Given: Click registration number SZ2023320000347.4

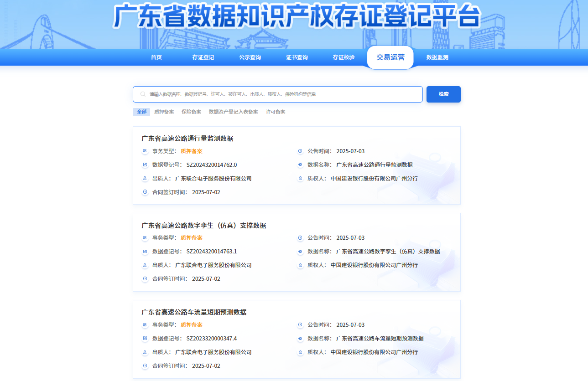Looking at the screenshot, I should click(212, 339).
